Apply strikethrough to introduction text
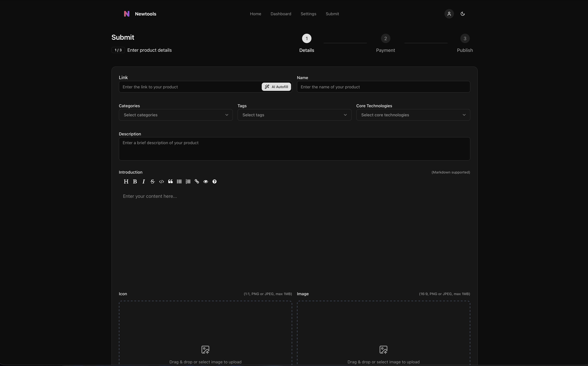Screen dimensions: 588x366 click(x=152, y=181)
